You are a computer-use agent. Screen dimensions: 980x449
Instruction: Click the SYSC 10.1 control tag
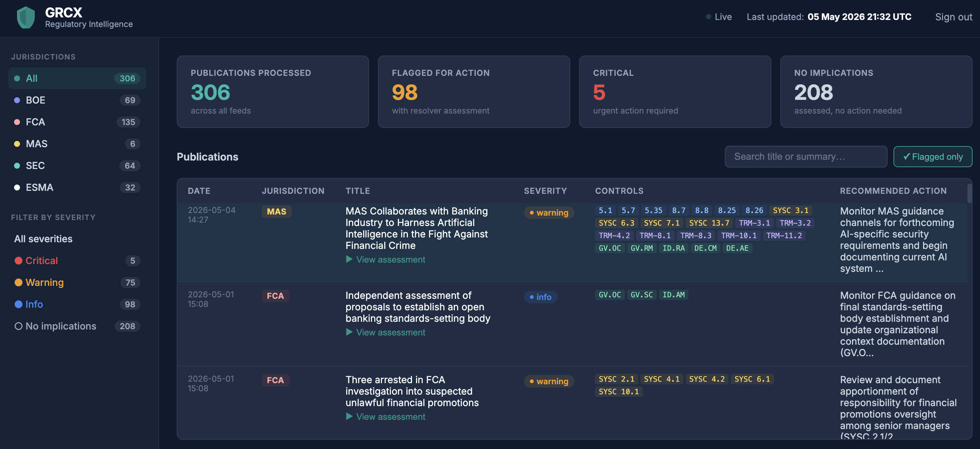point(619,392)
